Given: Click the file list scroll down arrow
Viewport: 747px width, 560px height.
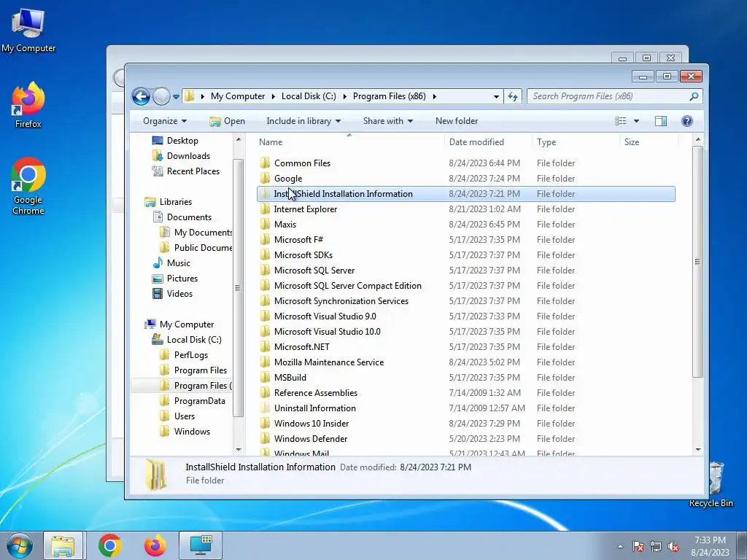Looking at the screenshot, I should point(698,449).
